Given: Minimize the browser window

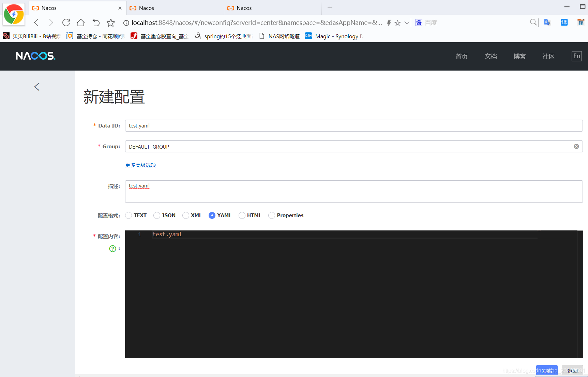Looking at the screenshot, I should click(x=567, y=7).
